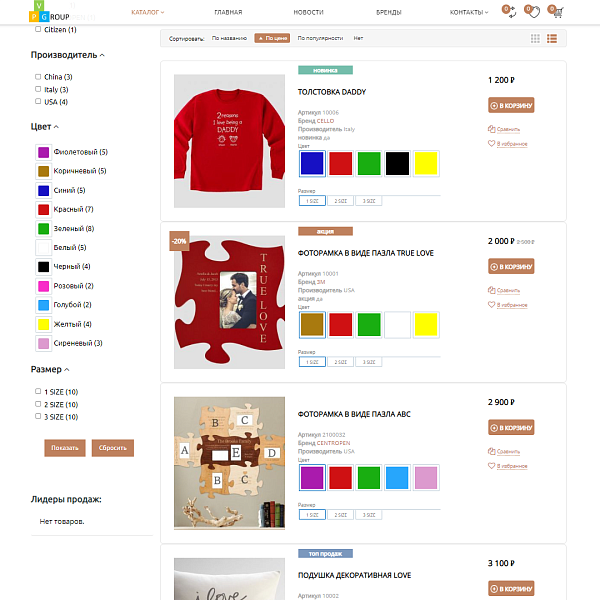Image resolution: width=600 pixels, height=600 pixels.
Task: Collapse the Цвет filter section
Action: click(x=45, y=127)
